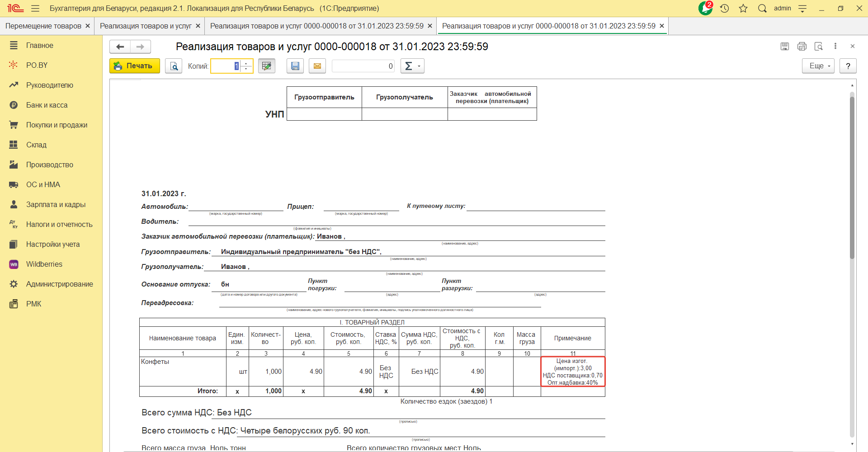Viewport: 868px width, 452px height.
Task: Go forward with the right arrow button
Action: (141, 47)
